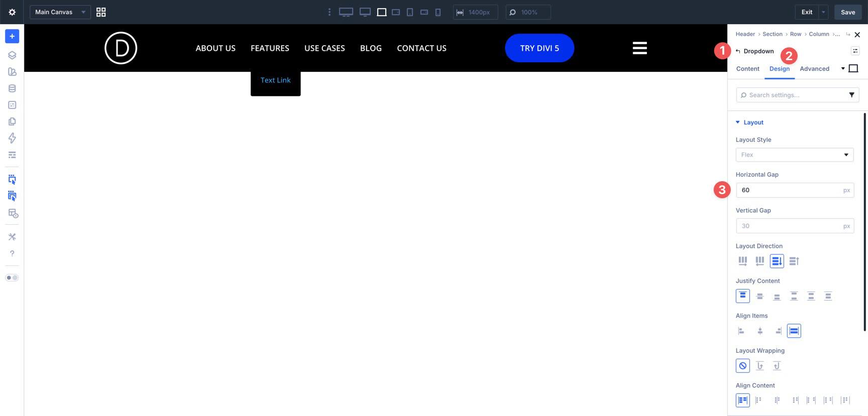Image resolution: width=868 pixels, height=416 pixels.
Task: Toggle the light/dark mode switch
Action: click(12, 278)
